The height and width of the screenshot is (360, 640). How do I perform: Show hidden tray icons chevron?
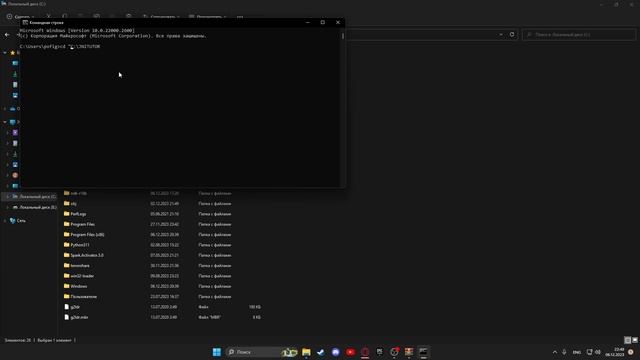[554, 352]
